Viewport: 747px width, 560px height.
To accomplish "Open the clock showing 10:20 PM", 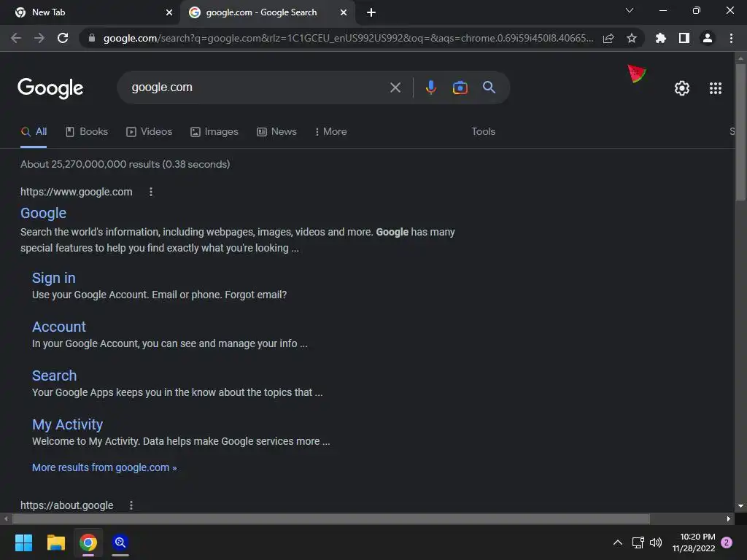I will 694,542.
